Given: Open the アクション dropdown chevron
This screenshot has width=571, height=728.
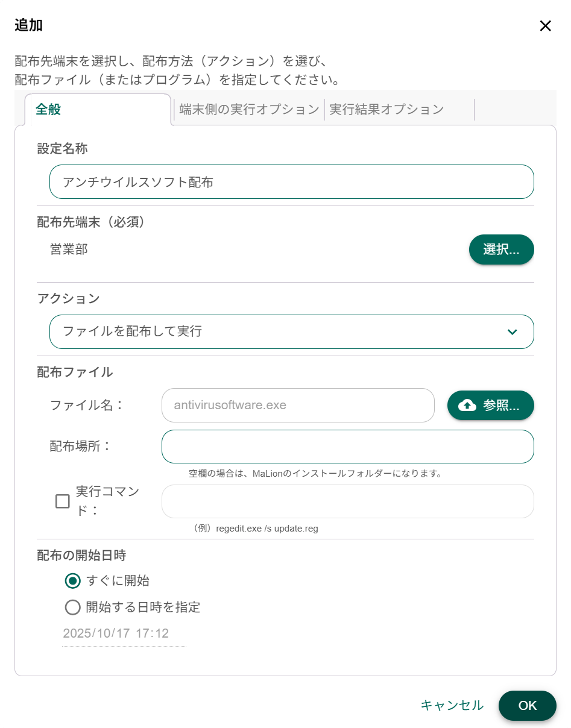Looking at the screenshot, I should click(512, 332).
